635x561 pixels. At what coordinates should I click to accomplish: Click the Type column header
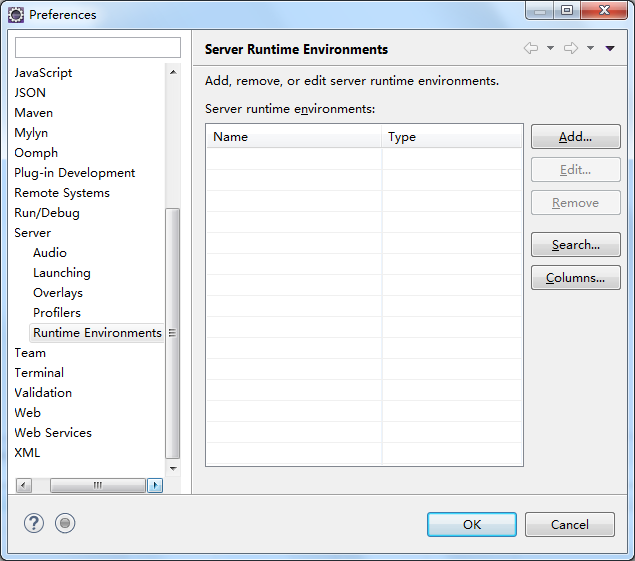tap(452, 137)
